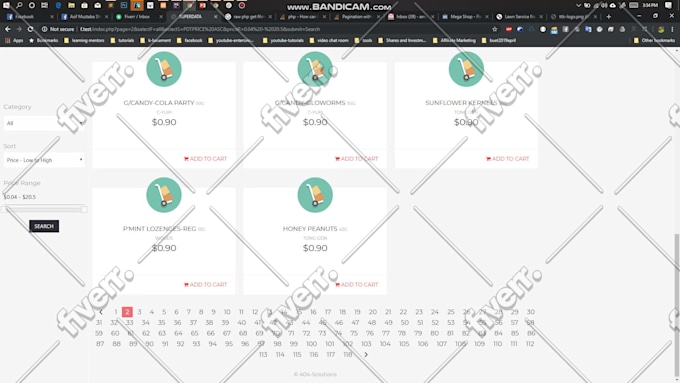680x383 pixels.
Task: Click the browser forward arrow
Action: coord(19,29)
